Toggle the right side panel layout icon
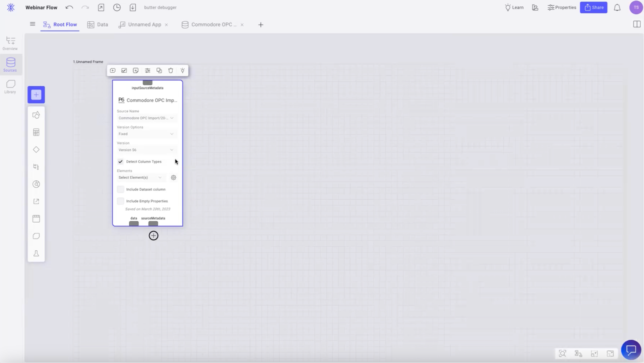Screen dimensions: 644x363 (637, 24)
